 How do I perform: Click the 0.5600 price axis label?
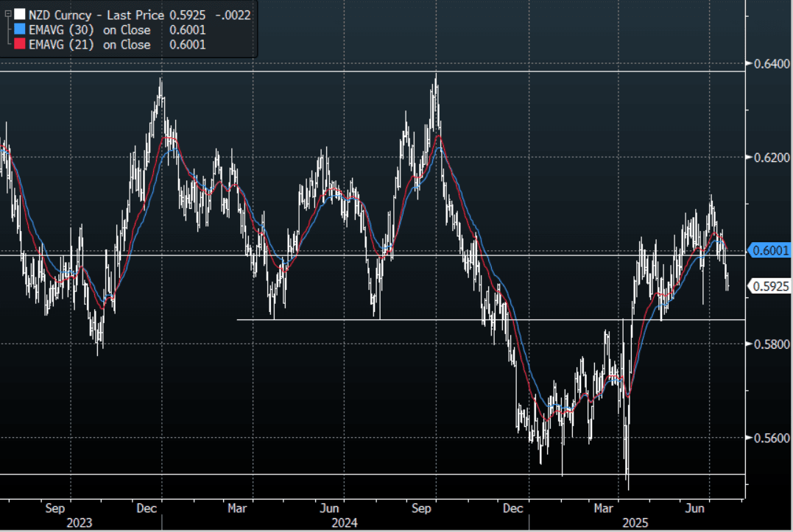click(x=770, y=438)
